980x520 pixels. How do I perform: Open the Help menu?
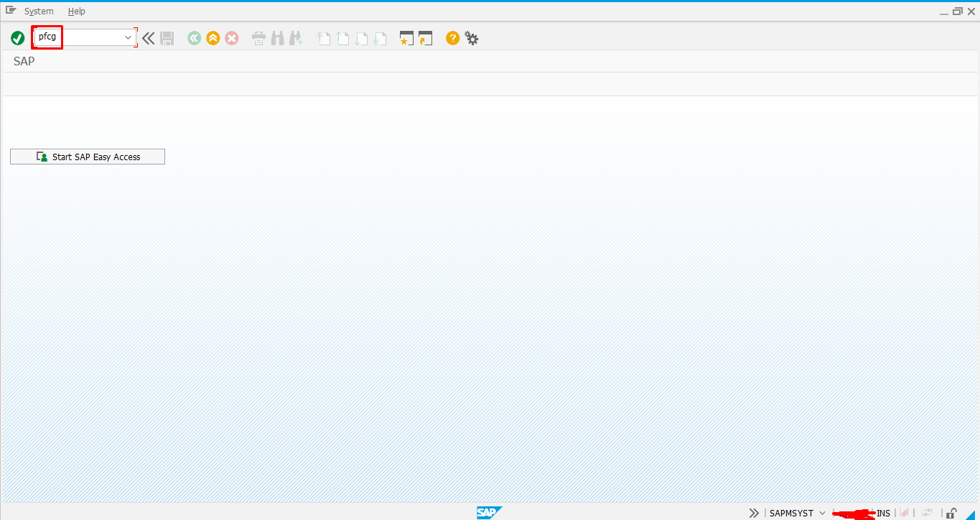click(x=77, y=11)
